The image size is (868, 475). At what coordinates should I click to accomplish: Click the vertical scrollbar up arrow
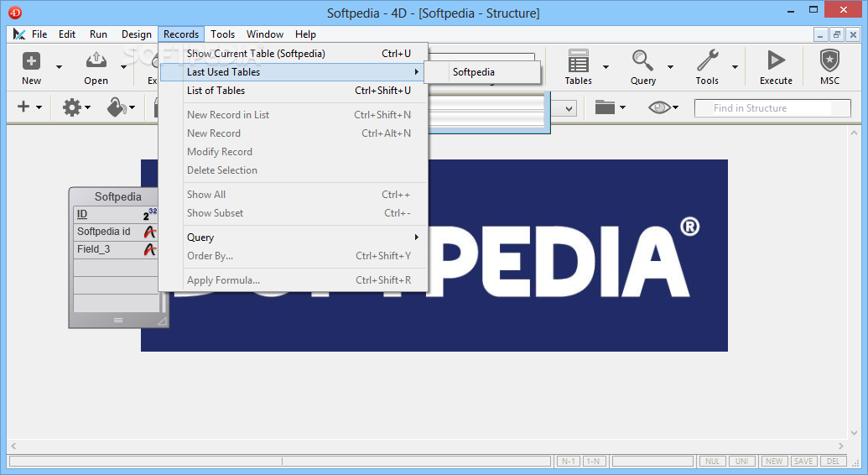coord(854,133)
